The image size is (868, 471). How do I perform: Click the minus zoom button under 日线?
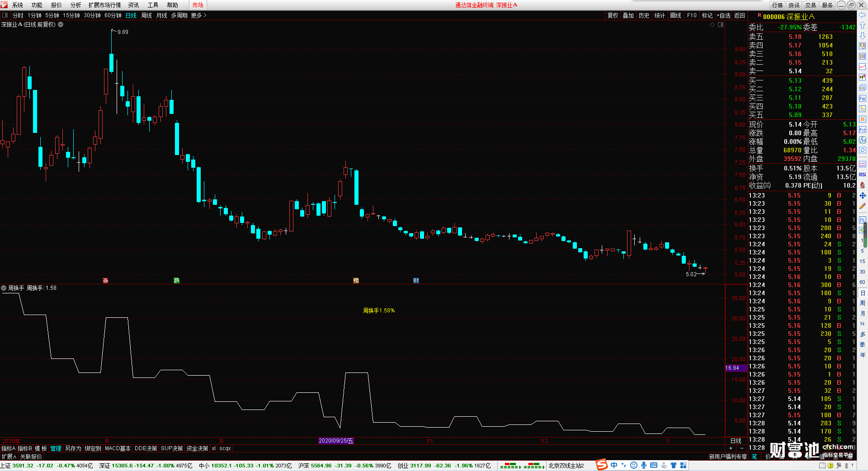coord(742,448)
